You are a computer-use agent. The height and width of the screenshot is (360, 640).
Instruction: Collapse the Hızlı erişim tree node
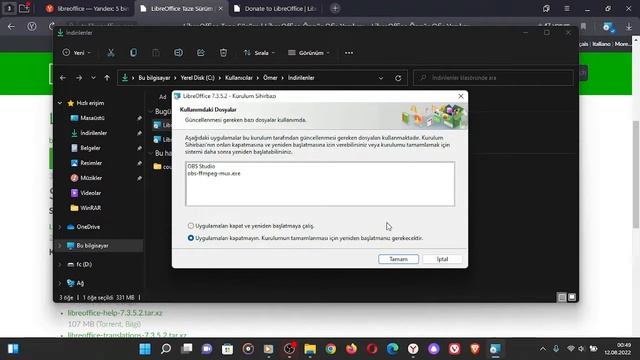pyautogui.click(x=60, y=103)
